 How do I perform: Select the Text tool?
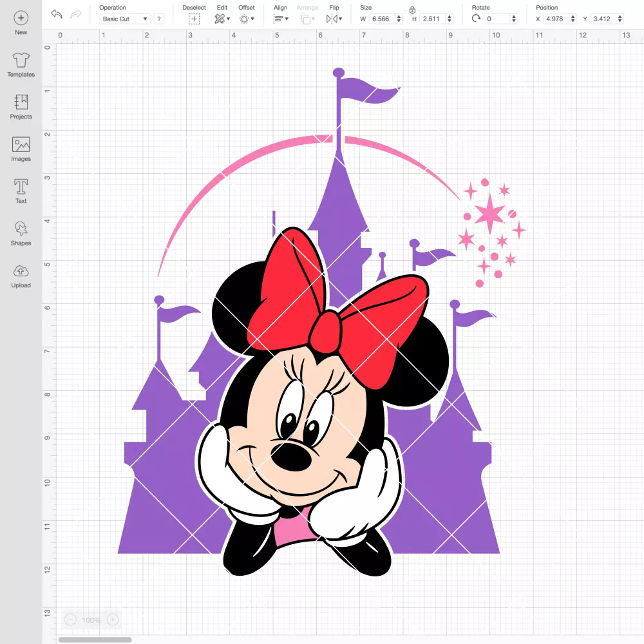(21, 191)
